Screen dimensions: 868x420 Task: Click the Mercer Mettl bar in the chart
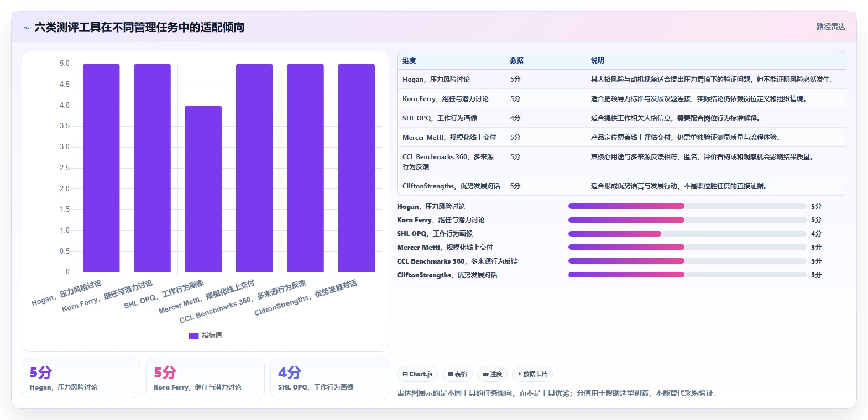pos(254,168)
